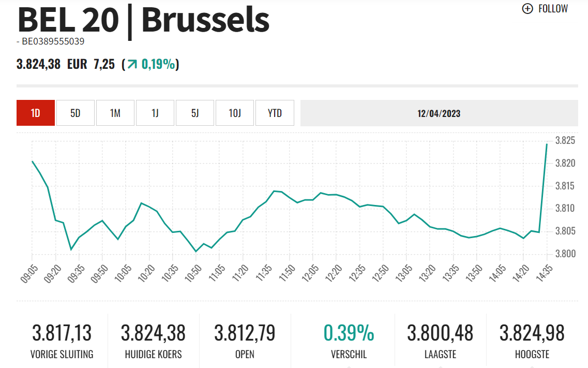Click the chart's final peak at 14:35
This screenshot has height=368, width=588.
click(x=547, y=144)
